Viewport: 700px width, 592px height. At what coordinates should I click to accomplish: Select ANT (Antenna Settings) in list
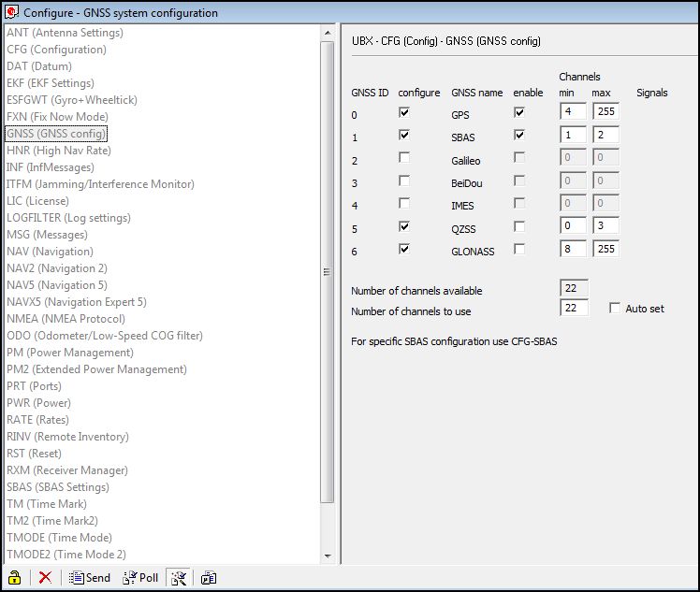65,33
